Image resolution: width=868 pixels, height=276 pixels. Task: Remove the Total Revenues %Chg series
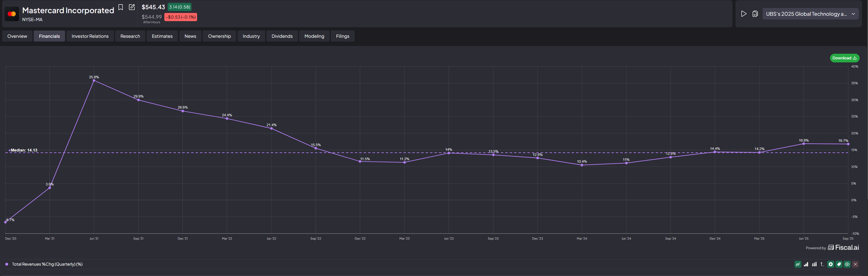(x=855, y=264)
